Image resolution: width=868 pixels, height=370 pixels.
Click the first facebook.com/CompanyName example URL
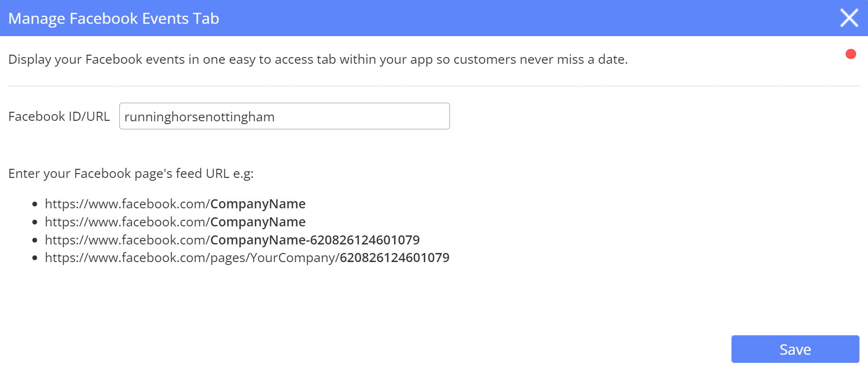pos(175,204)
